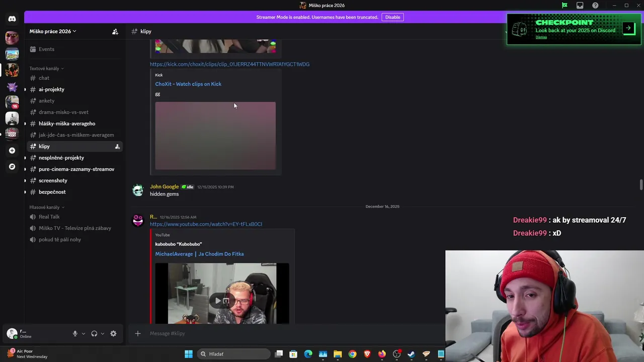This screenshot has height=362, width=644.
Task: Join Miško TV - Televize plná zábavy voice channel
Action: click(x=74, y=228)
